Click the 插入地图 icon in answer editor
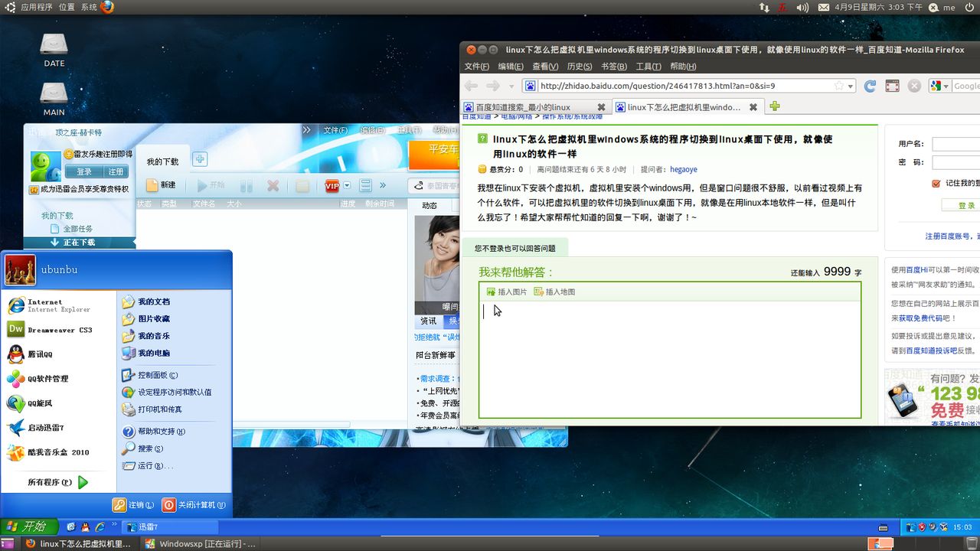This screenshot has height=551, width=980. pos(538,292)
